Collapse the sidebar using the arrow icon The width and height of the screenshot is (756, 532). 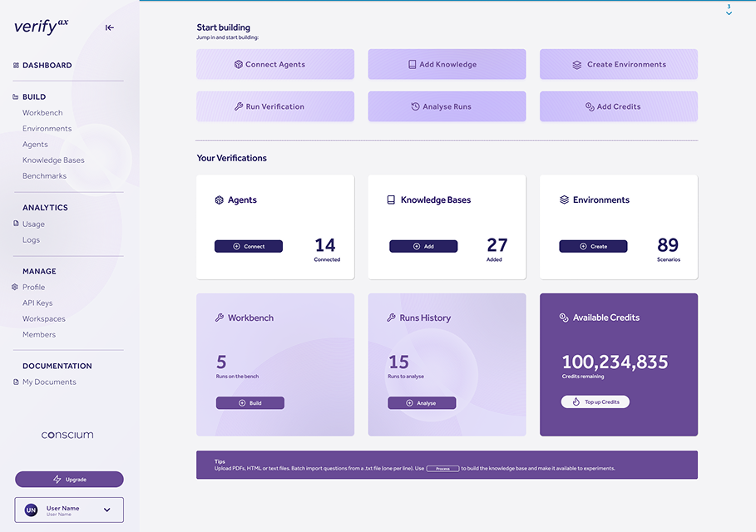pos(110,27)
